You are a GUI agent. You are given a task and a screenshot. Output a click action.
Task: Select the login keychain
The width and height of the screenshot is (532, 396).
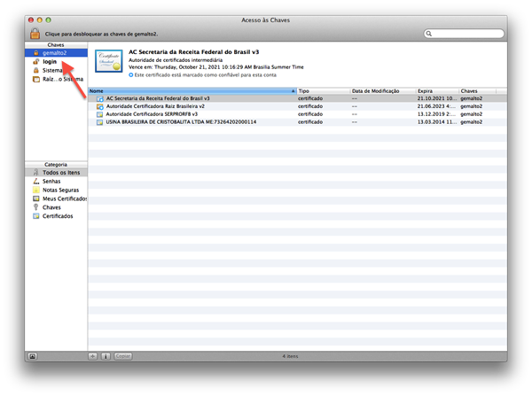point(56,62)
